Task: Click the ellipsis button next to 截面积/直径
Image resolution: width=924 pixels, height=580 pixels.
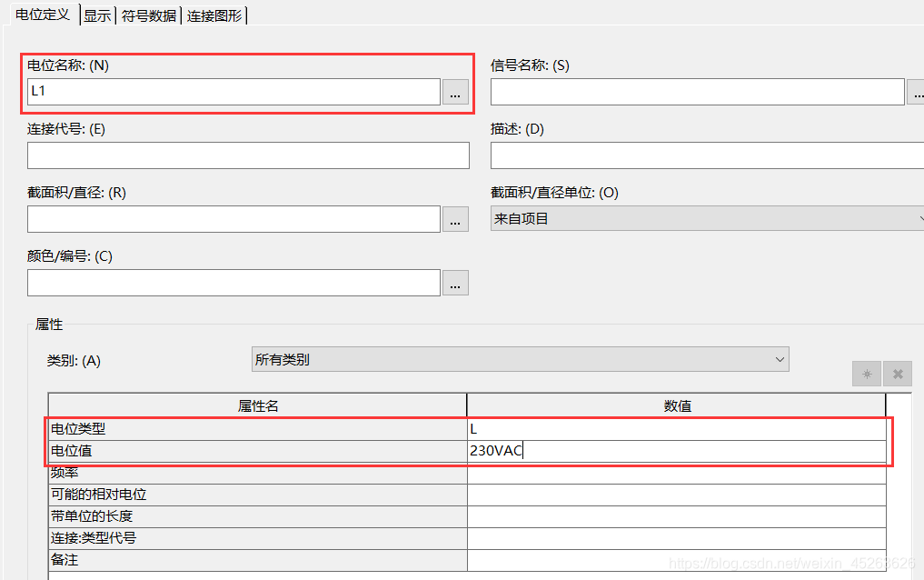Action: point(455,219)
